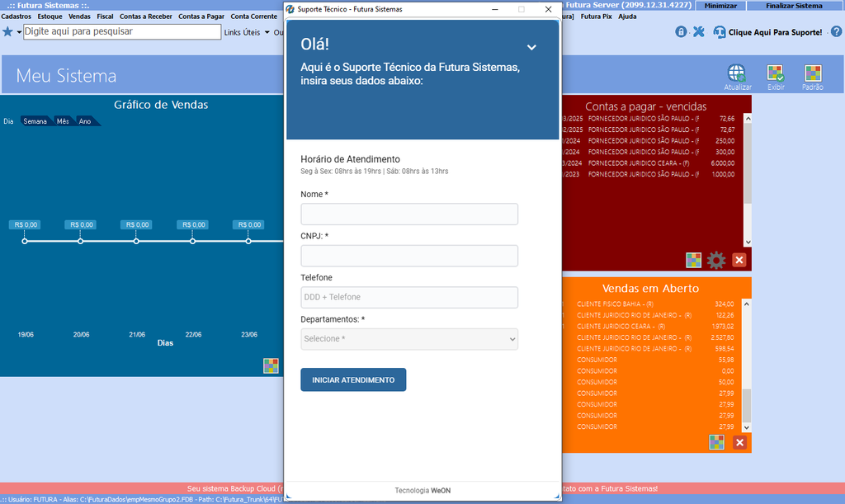The image size is (845, 504).
Task: Click the padlock icon in the top toolbar
Action: pyautogui.click(x=681, y=32)
